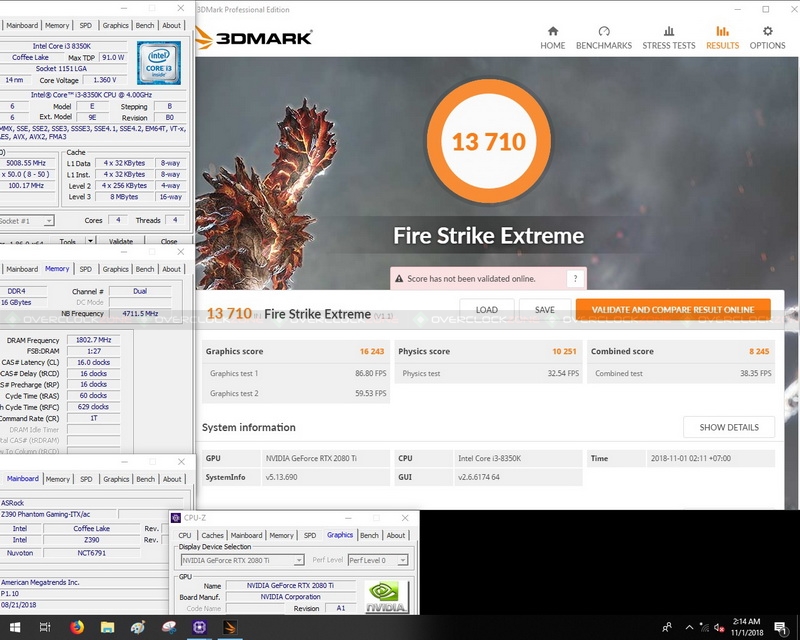Select the RESULTS section in 3DMark
Screen dimensions: 800x640
pos(722,38)
